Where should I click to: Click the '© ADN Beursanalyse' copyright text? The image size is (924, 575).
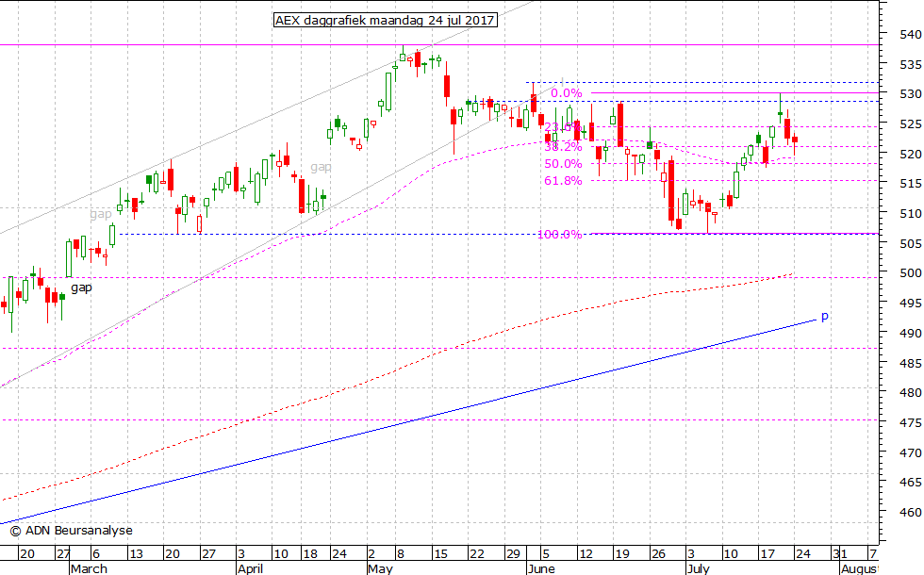pyautogui.click(x=72, y=530)
